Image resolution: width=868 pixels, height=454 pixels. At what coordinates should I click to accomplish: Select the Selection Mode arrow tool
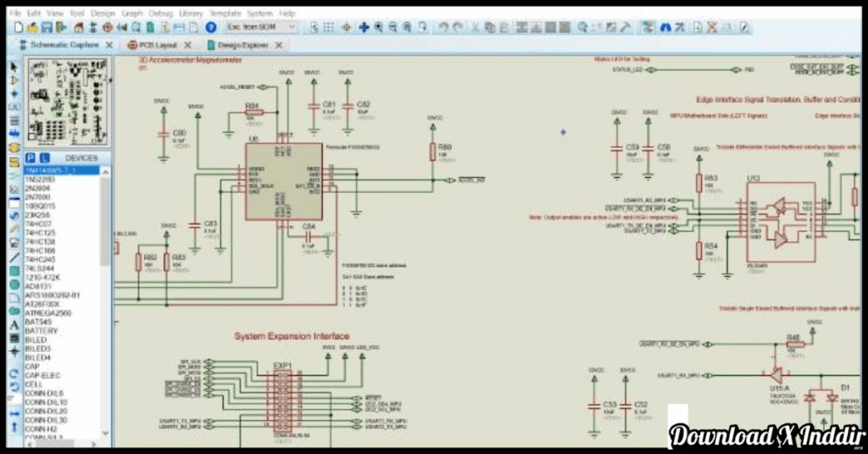[x=14, y=66]
